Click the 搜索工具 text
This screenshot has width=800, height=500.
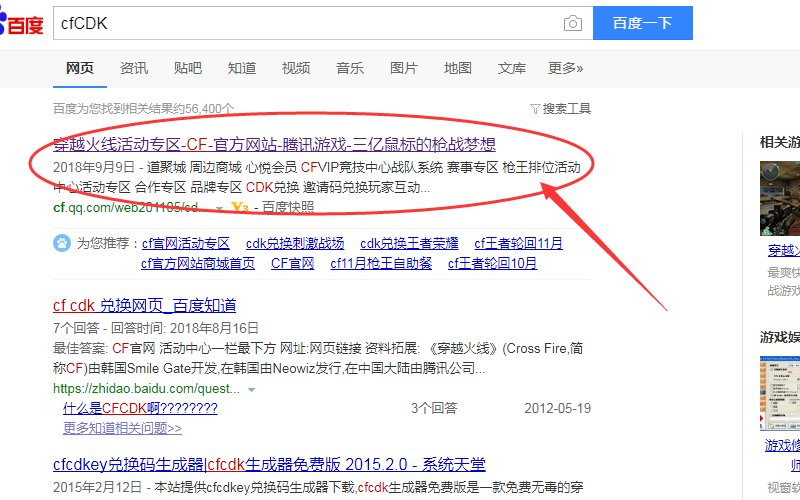pos(566,109)
